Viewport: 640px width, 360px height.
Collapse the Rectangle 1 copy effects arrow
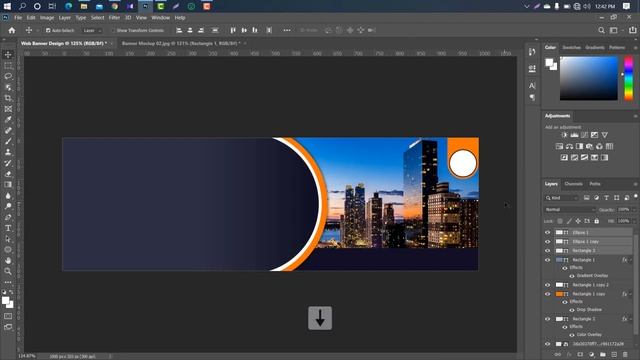click(x=631, y=294)
